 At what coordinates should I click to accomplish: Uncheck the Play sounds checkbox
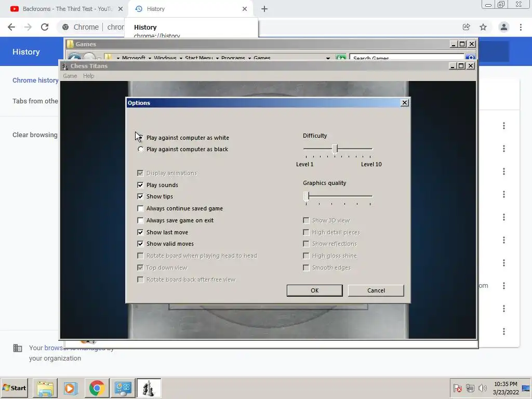pyautogui.click(x=140, y=185)
